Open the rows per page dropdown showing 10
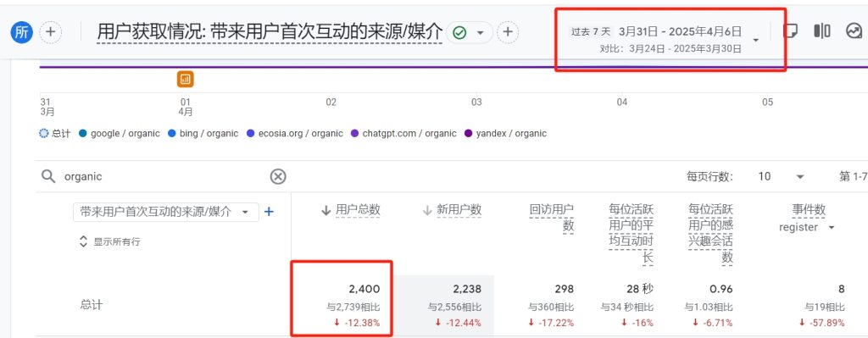This screenshot has width=868, height=338. (x=781, y=176)
